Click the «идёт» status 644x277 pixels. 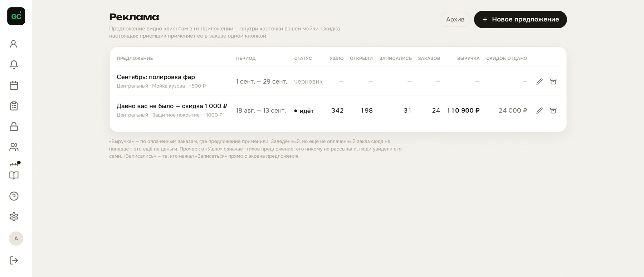[x=304, y=111]
